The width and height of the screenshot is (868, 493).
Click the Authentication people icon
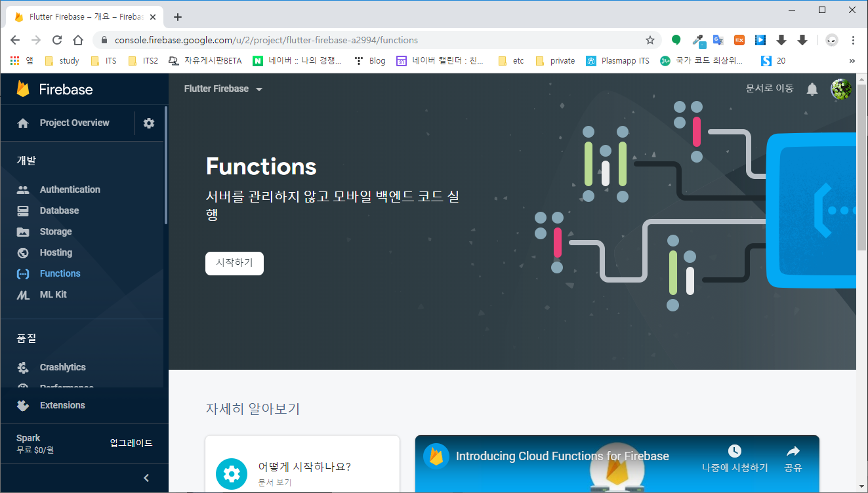click(23, 189)
